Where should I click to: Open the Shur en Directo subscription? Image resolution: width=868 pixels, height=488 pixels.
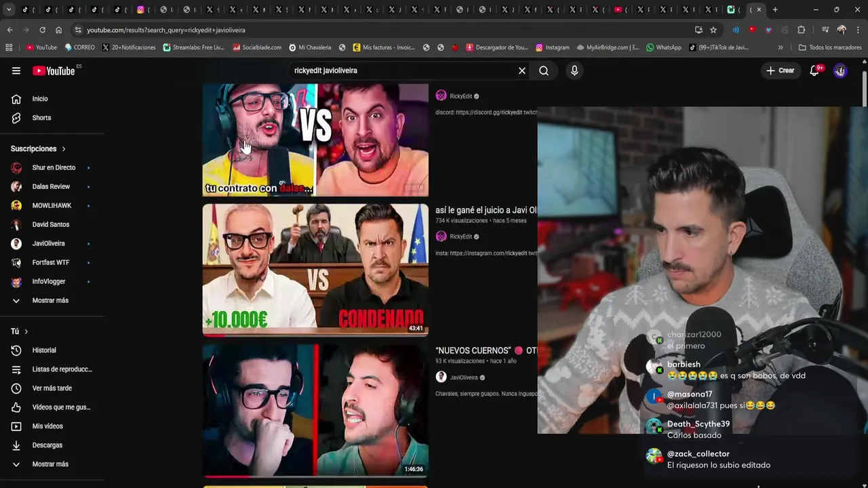point(52,167)
